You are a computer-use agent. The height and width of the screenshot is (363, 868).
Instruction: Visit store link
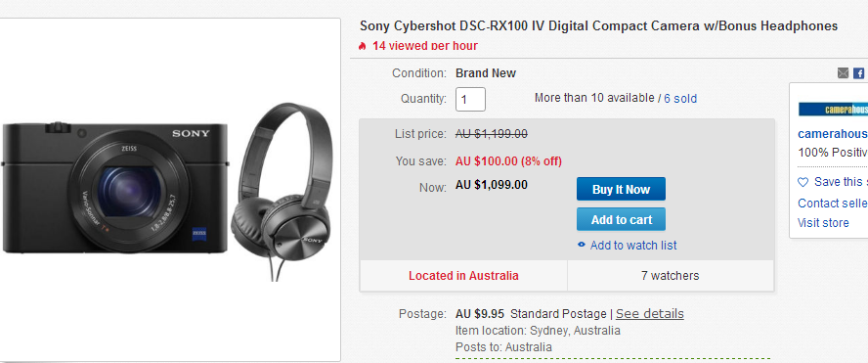tap(823, 223)
